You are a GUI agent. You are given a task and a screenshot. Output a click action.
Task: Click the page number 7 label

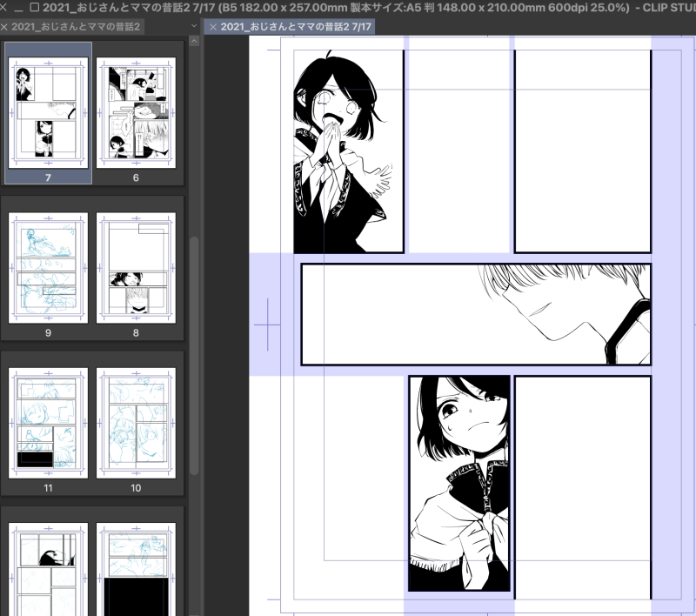point(48,177)
